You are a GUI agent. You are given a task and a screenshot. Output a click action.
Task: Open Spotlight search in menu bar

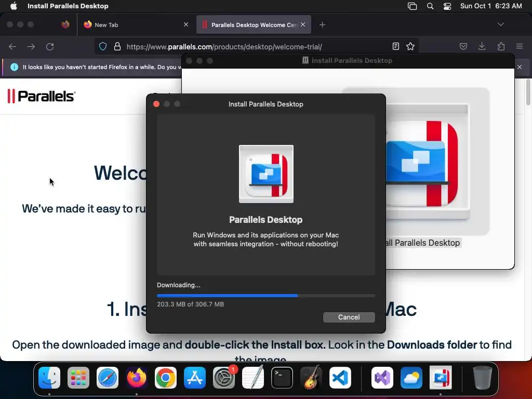point(430,6)
